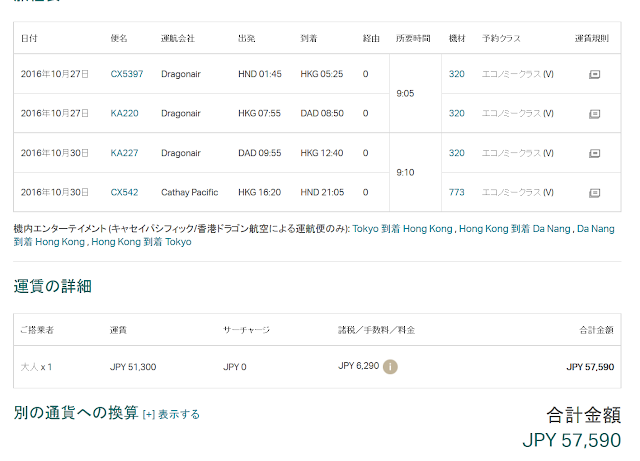Select HND 01:45 departure cell
This screenshot has height=461, width=640.
pos(260,74)
